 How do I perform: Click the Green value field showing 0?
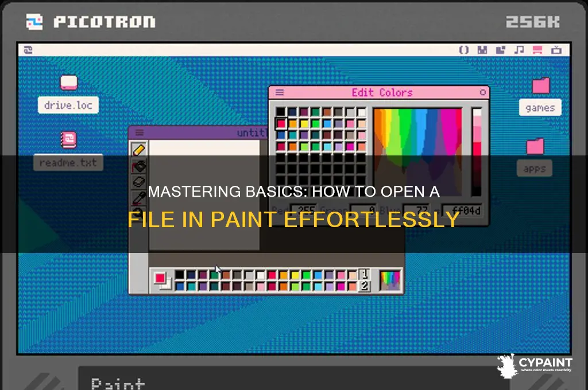363,210
